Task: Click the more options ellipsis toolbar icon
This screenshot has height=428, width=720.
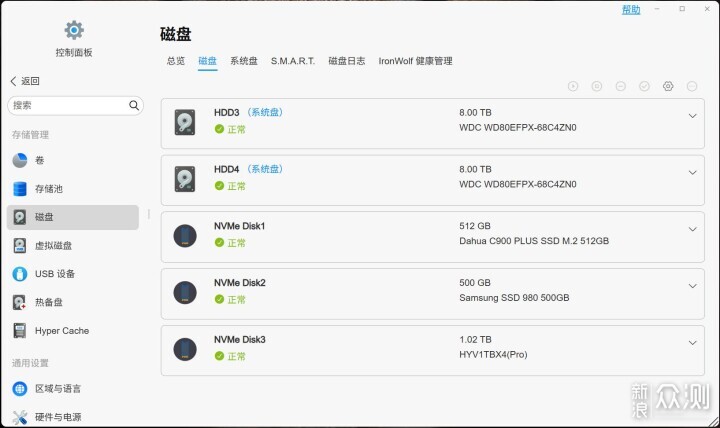Action: [x=692, y=86]
